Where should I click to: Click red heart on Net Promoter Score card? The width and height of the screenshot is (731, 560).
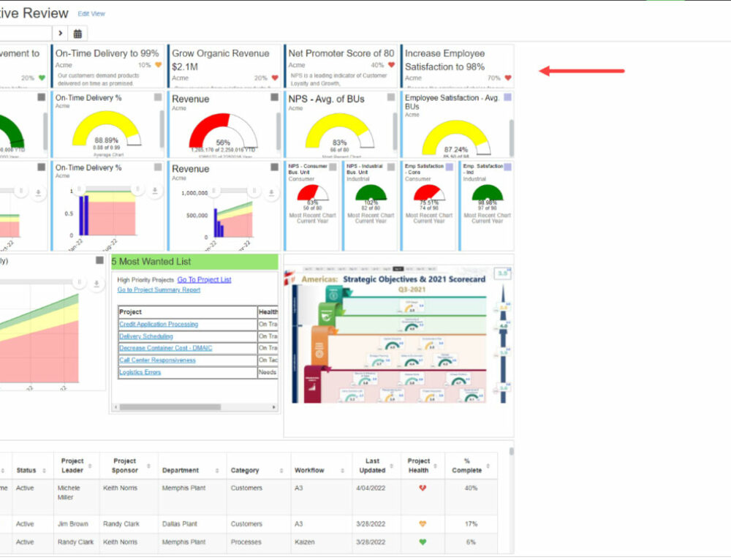click(x=392, y=65)
